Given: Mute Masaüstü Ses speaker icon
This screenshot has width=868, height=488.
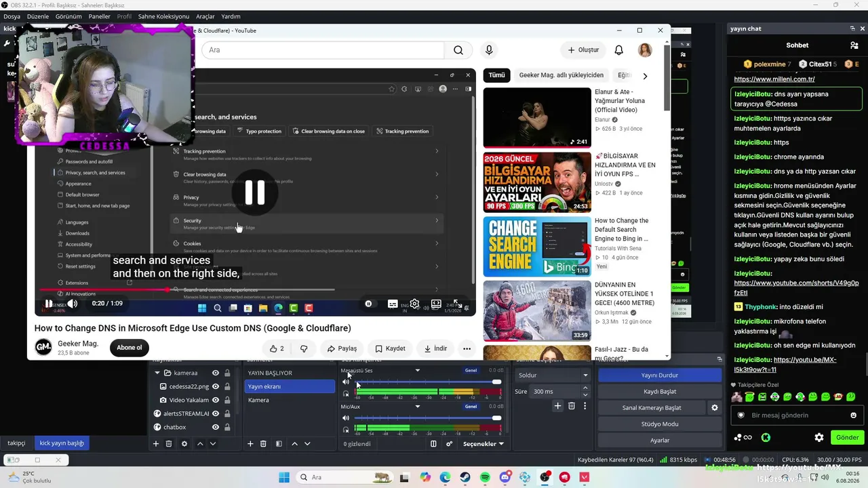Looking at the screenshot, I should [346, 382].
